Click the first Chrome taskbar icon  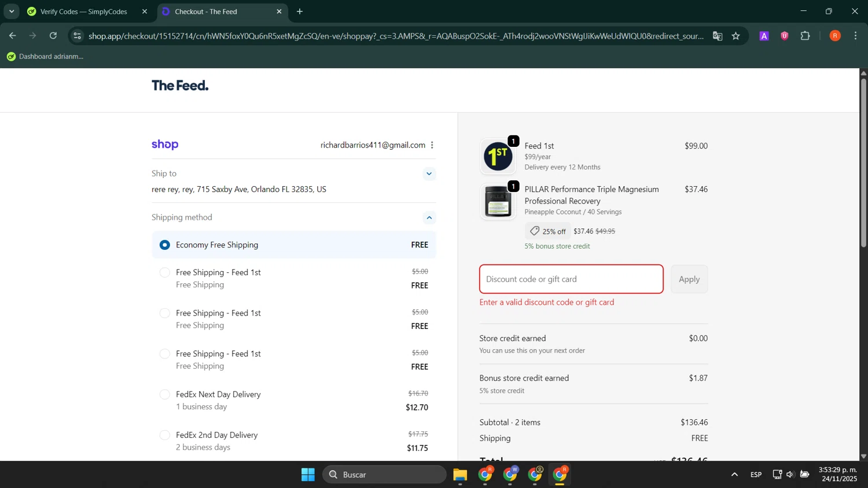pos(486,475)
